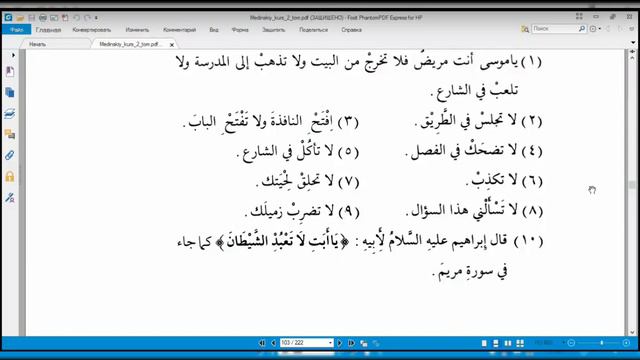Open the Справка ribbon tab
Screen dimensions: 640x360
point(351,30)
